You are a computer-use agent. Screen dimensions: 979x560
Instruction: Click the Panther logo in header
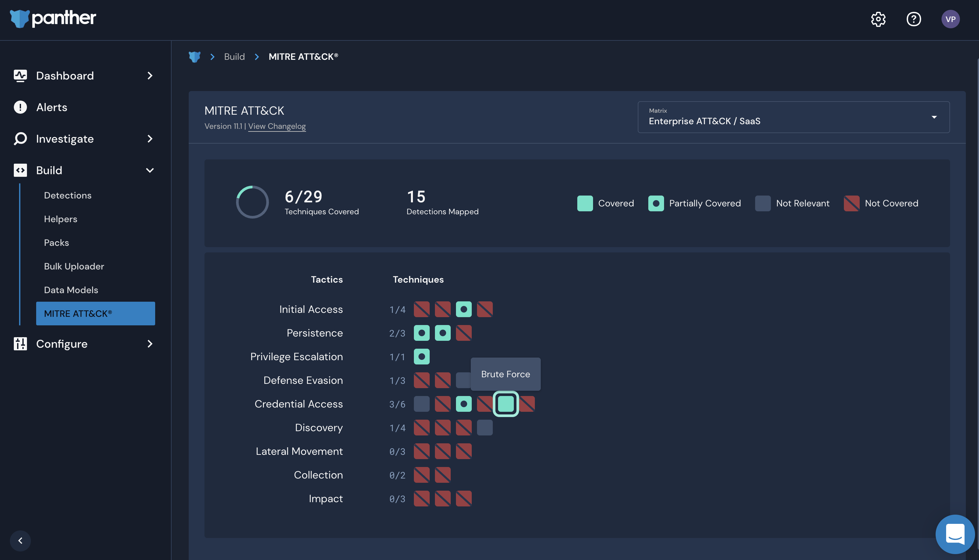click(53, 18)
